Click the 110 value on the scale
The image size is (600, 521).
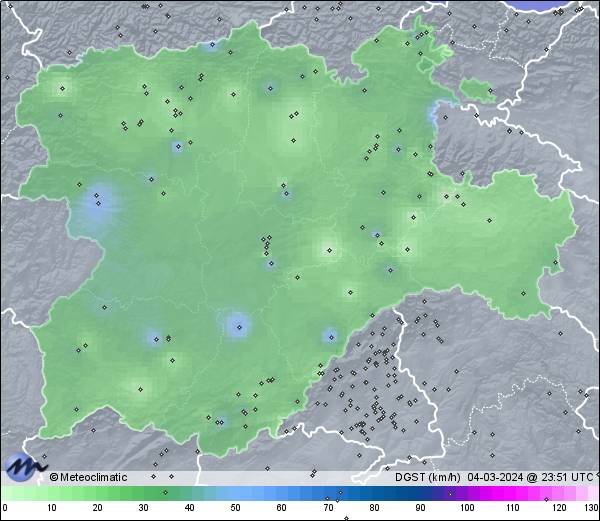tap(513, 508)
